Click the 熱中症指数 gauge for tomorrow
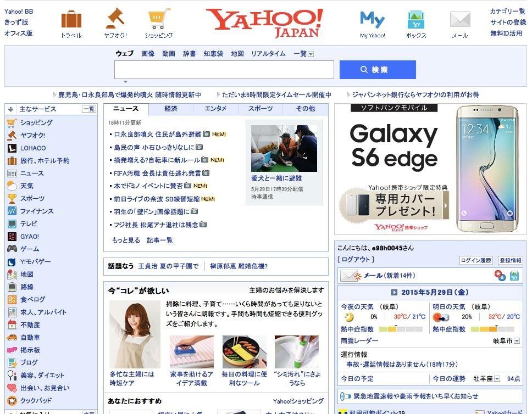Image resolution: width=532 pixels, height=414 pixels. [492, 329]
